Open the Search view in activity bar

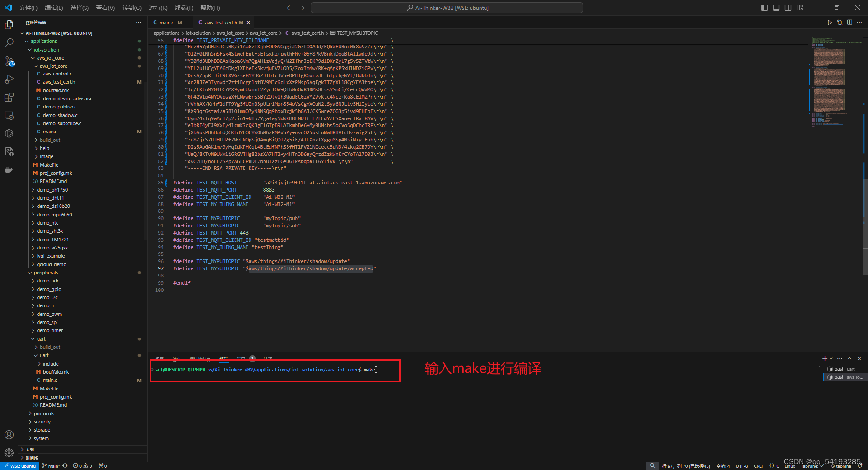9,42
